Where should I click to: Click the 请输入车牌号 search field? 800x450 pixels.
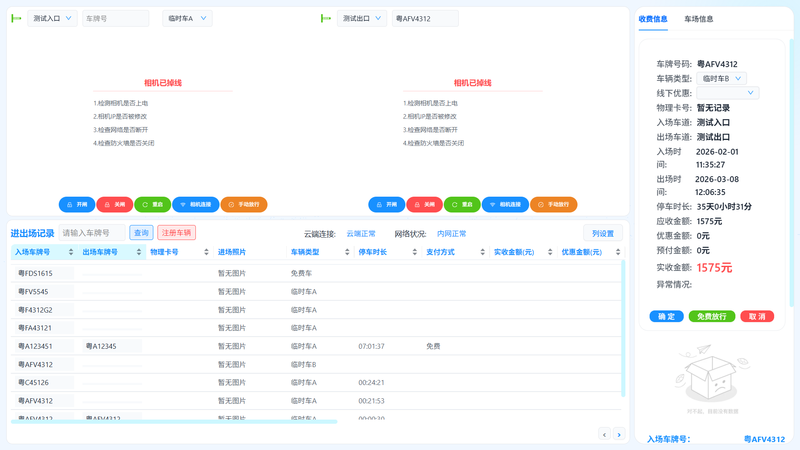(x=92, y=233)
